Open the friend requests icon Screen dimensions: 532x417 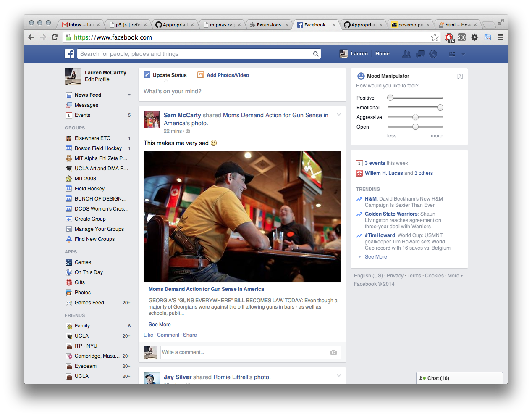(x=406, y=54)
